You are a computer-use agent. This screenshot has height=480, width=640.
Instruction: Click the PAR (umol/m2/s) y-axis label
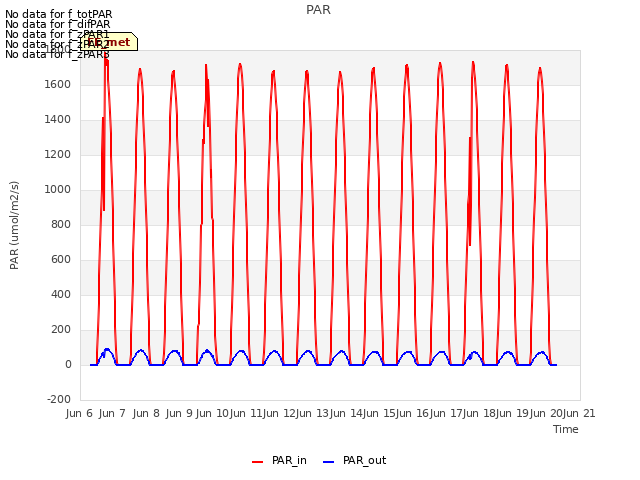[14, 225]
